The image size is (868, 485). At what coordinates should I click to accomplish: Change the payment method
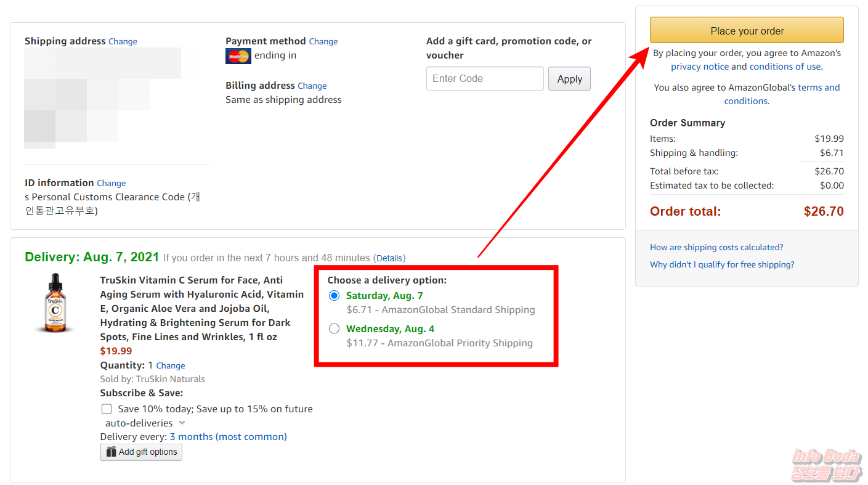pyautogui.click(x=323, y=41)
